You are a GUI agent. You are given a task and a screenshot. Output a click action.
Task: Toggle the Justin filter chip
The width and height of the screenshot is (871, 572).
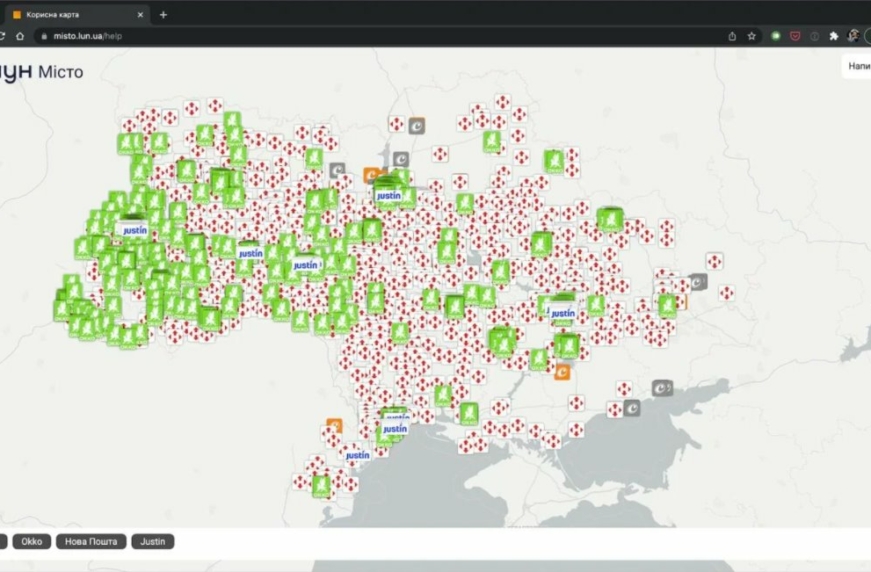click(153, 542)
